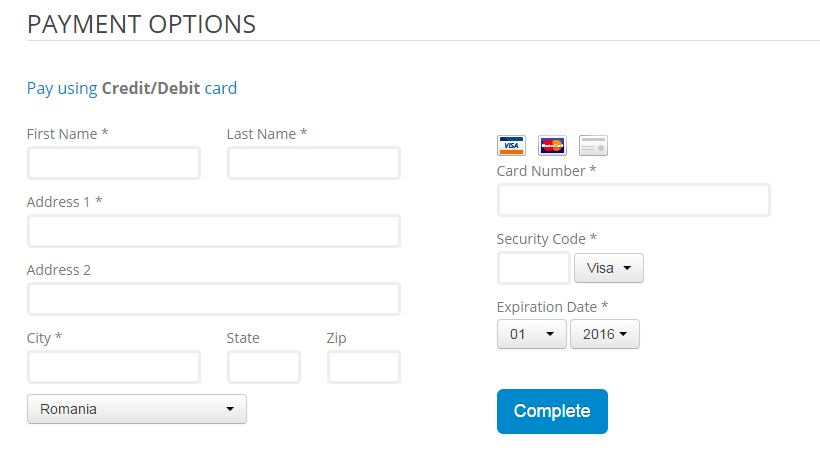Screen dimensions: 820x456
Task: Click into the Address 1 field
Action: pos(214,231)
